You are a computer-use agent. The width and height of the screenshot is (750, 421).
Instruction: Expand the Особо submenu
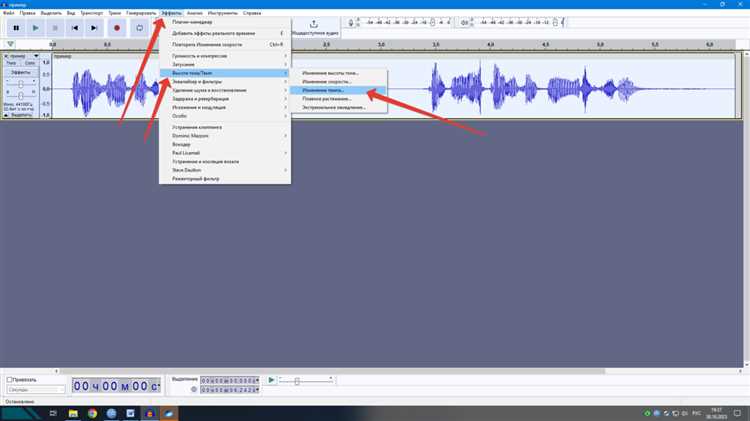(x=225, y=116)
